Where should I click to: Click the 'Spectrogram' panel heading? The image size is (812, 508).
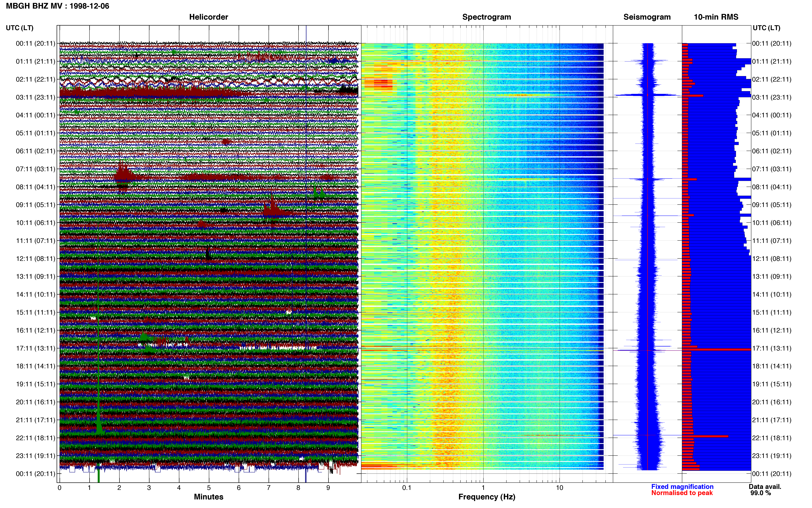[x=487, y=17]
